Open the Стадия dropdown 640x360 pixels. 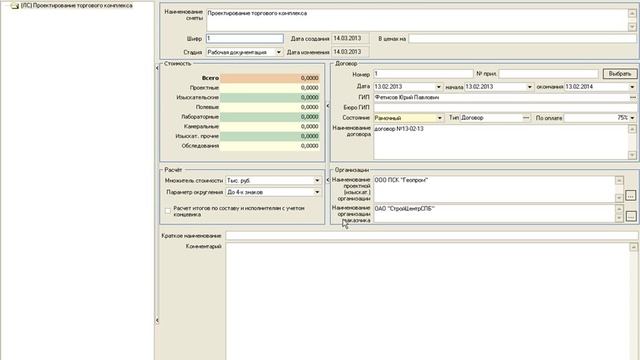278,52
